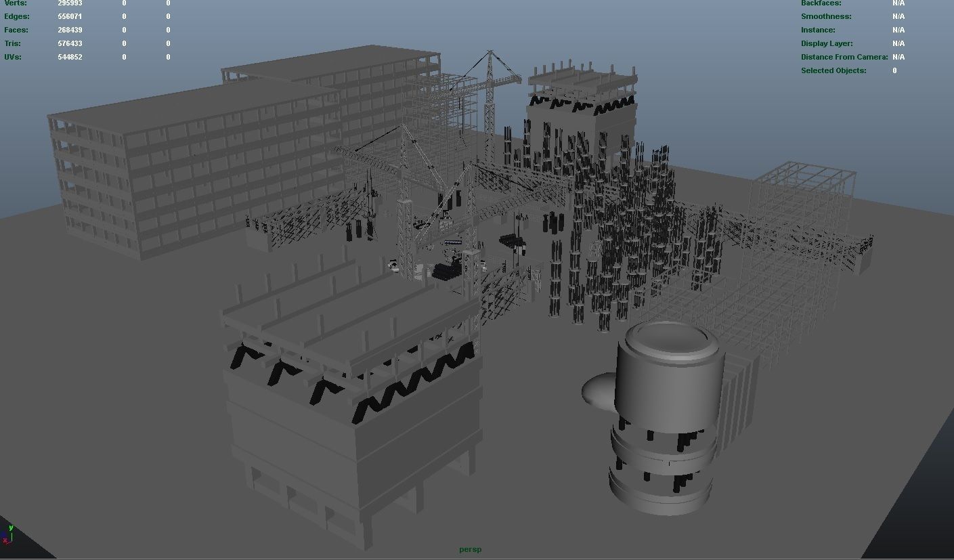Select the large multi-story building model

(196, 169)
